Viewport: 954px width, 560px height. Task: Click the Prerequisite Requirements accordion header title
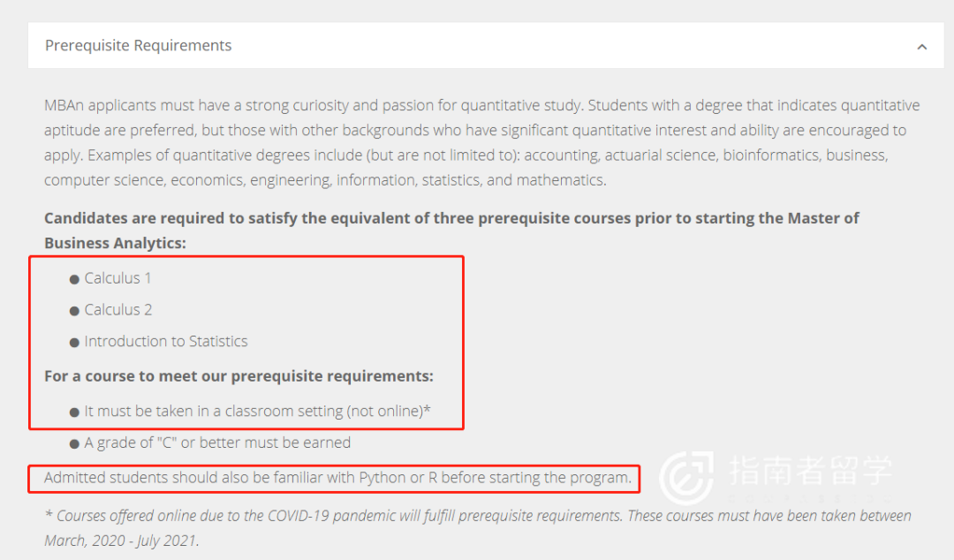coord(138,46)
